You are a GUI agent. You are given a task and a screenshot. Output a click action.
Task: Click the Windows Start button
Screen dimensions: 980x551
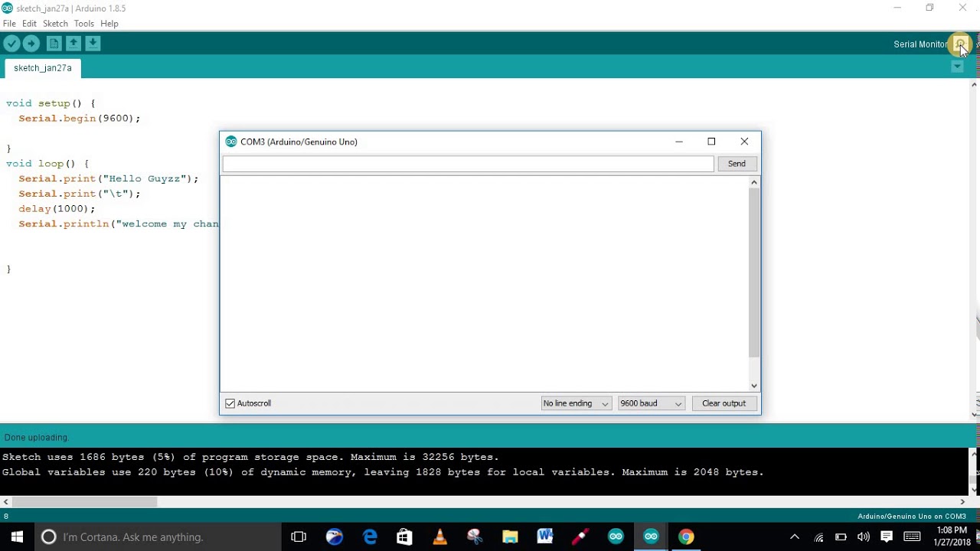18,536
